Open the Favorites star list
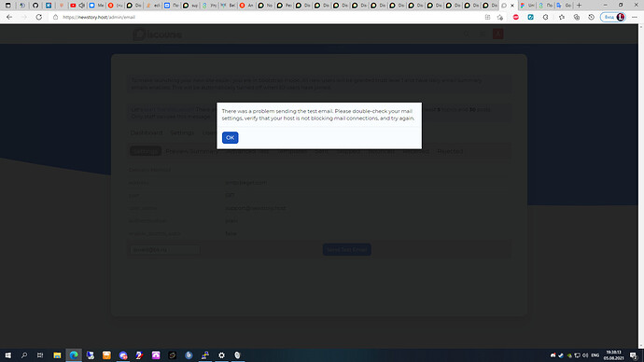This screenshot has width=644, height=362. 562,17
